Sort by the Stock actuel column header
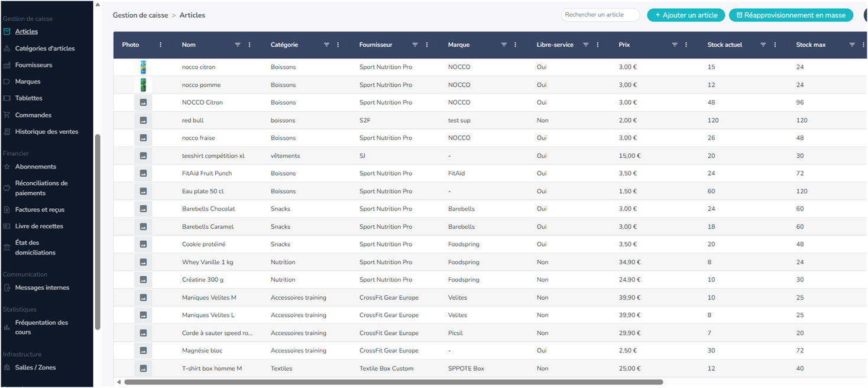This screenshot has height=388, width=868. pyautogui.click(x=725, y=45)
